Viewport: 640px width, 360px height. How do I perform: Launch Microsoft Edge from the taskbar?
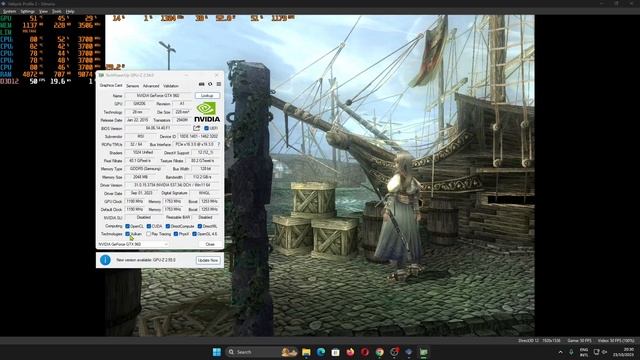coord(321,352)
